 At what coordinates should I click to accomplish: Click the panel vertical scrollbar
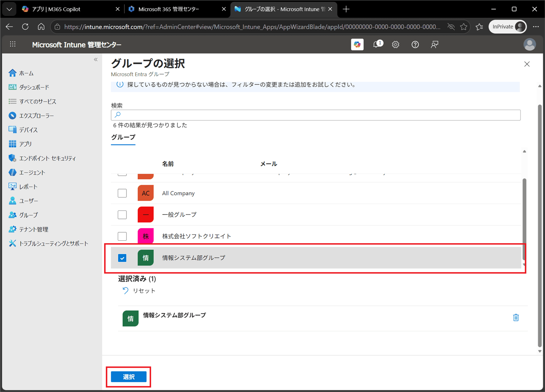(540, 225)
